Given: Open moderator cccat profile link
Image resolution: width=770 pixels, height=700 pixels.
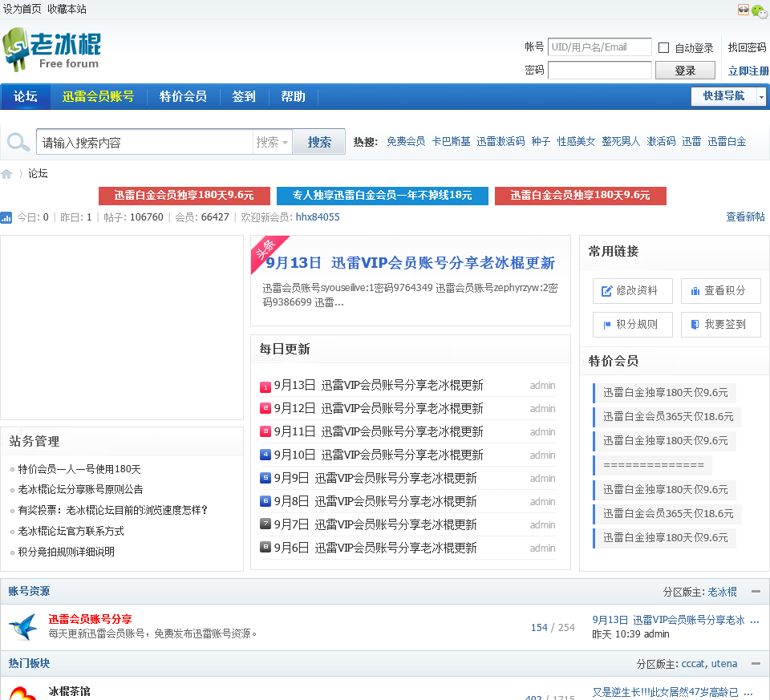Looking at the screenshot, I should tap(693, 664).
